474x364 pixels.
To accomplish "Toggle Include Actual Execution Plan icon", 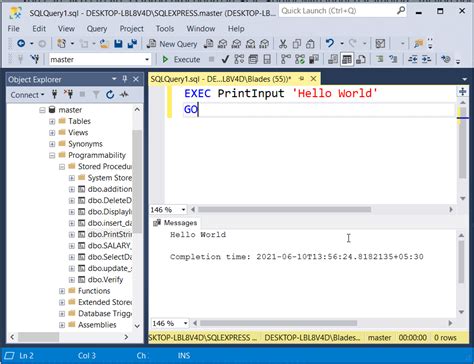I will [286, 59].
